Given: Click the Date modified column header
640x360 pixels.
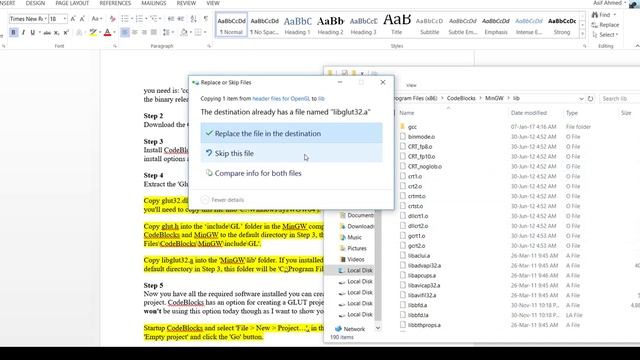Looking at the screenshot, I should [529, 113].
